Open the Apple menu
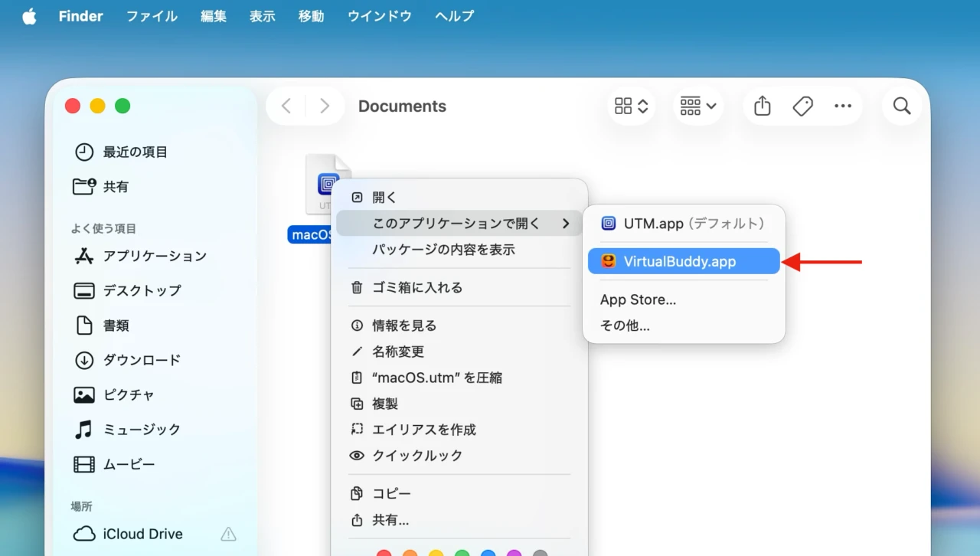Image resolution: width=980 pixels, height=556 pixels. [x=29, y=16]
